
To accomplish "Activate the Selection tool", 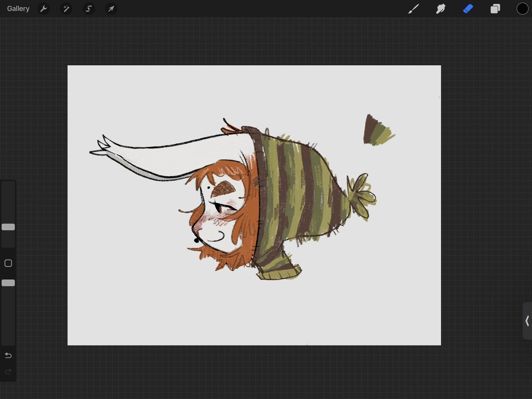I will click(89, 8).
